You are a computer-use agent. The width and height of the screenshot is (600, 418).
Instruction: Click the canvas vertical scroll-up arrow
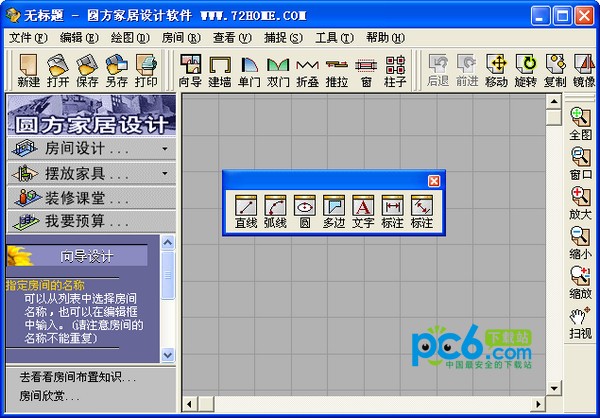(554, 102)
